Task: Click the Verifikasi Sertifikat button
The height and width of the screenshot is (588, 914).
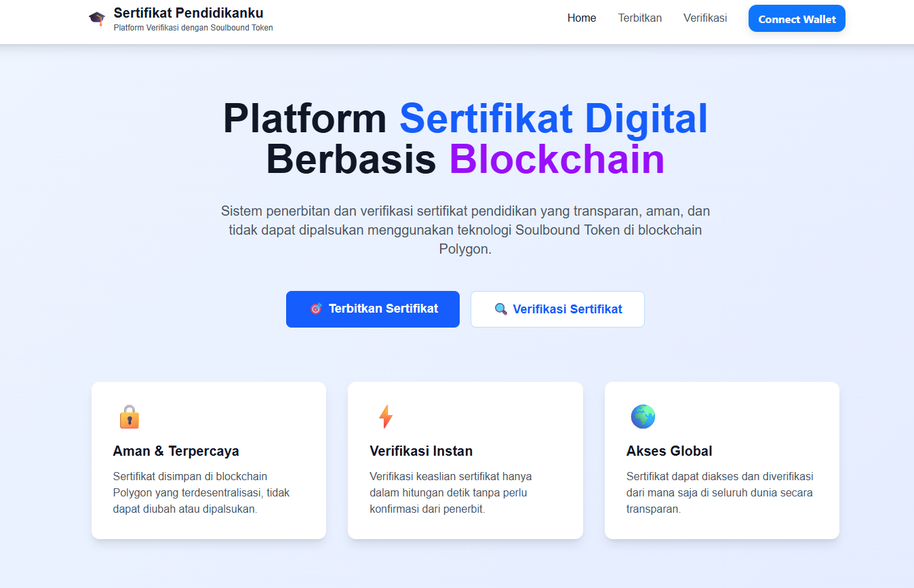Action: (x=557, y=309)
